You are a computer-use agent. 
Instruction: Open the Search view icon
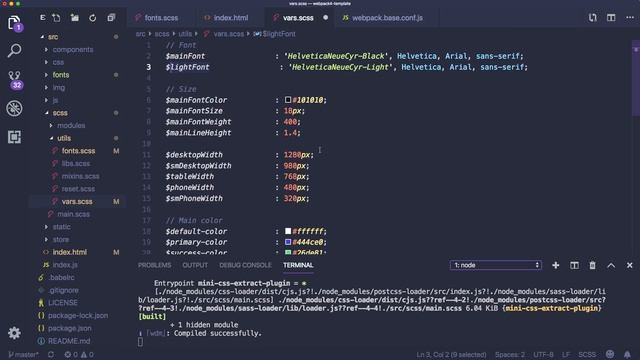tap(14, 51)
